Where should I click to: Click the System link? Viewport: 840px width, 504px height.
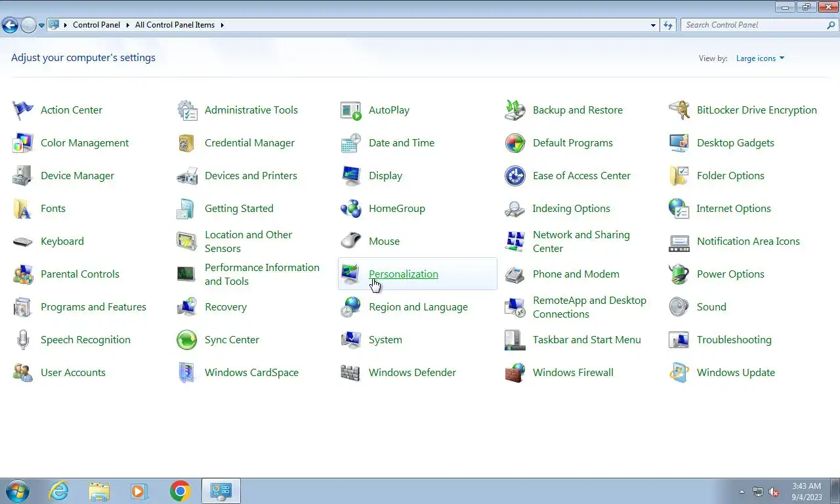click(x=385, y=340)
